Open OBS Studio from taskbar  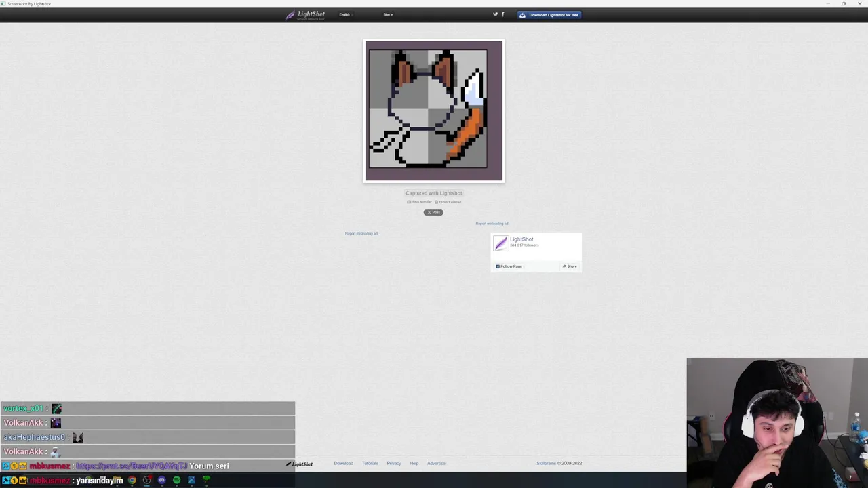146,481
